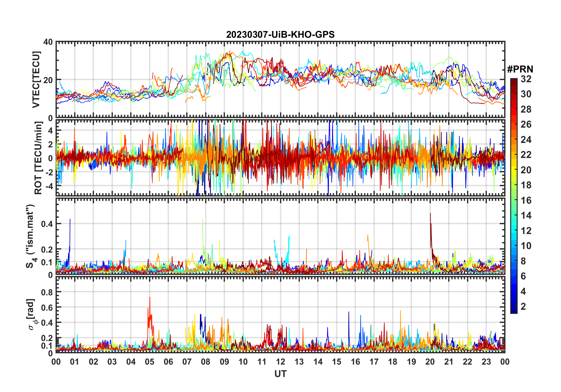Screen dimensions: 561x392
Task: Click x-axis tick label 08
Action: [x=206, y=362]
